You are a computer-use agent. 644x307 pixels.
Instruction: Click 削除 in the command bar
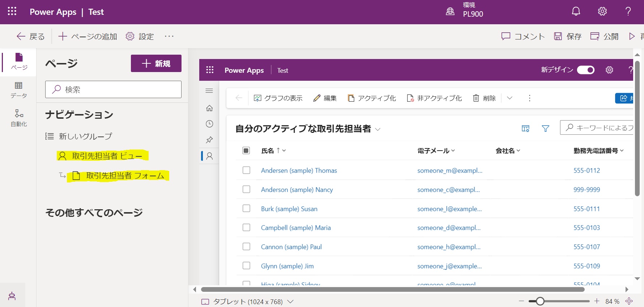click(484, 98)
